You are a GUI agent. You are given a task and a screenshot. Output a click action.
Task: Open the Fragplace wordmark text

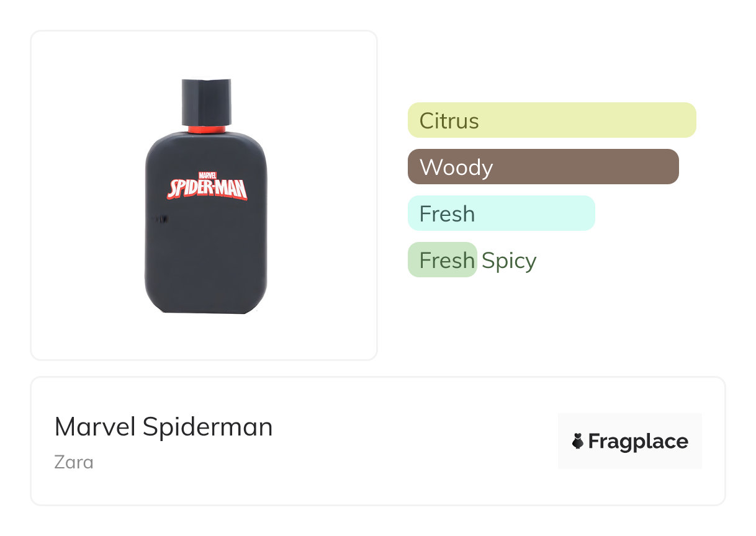(x=638, y=441)
